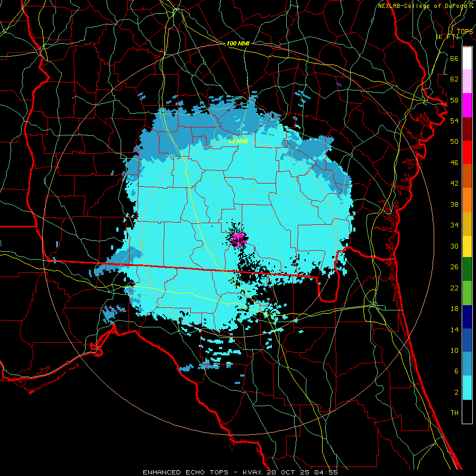Click the black TH legend swatch
The image size is (476, 476).
[467, 411]
